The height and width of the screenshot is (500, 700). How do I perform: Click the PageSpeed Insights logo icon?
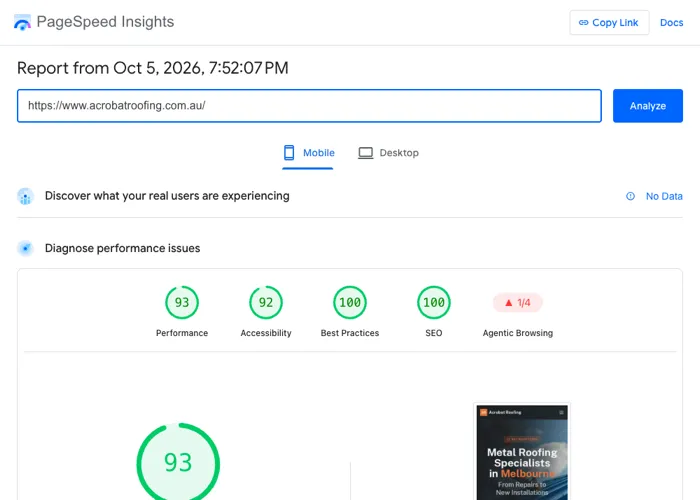(22, 22)
